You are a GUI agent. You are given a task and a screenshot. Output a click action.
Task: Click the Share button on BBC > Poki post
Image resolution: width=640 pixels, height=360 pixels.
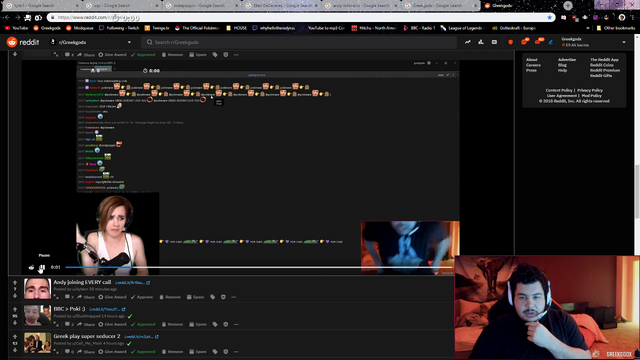tap(86, 324)
